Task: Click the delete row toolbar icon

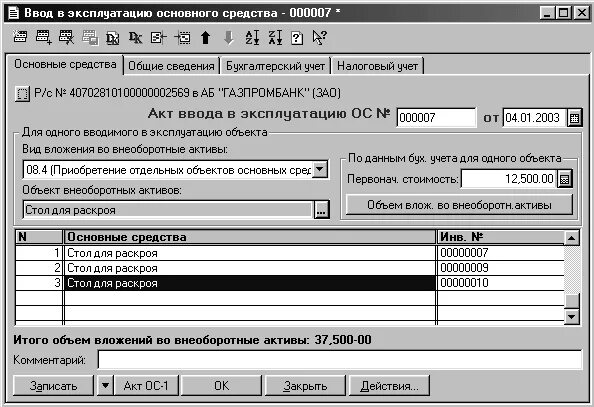Action: point(67,37)
